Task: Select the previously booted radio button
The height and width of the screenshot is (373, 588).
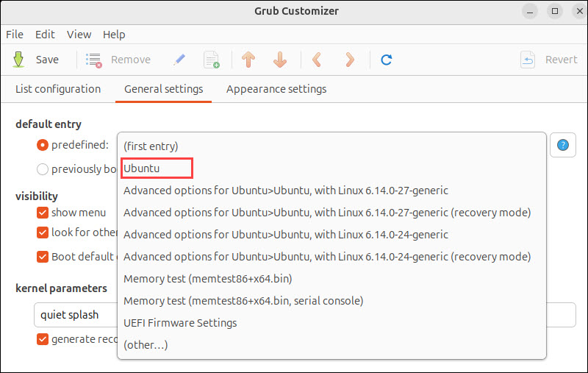Action: click(x=43, y=169)
